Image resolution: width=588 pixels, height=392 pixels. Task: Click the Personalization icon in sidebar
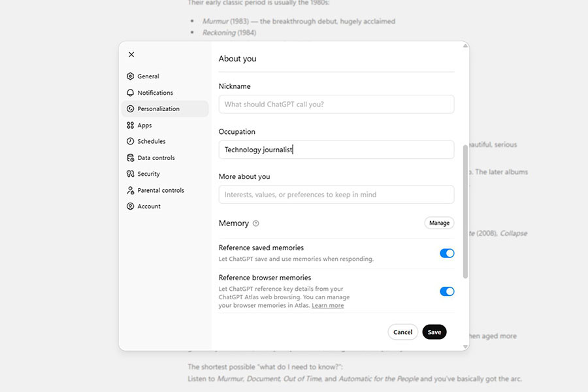tap(130, 109)
